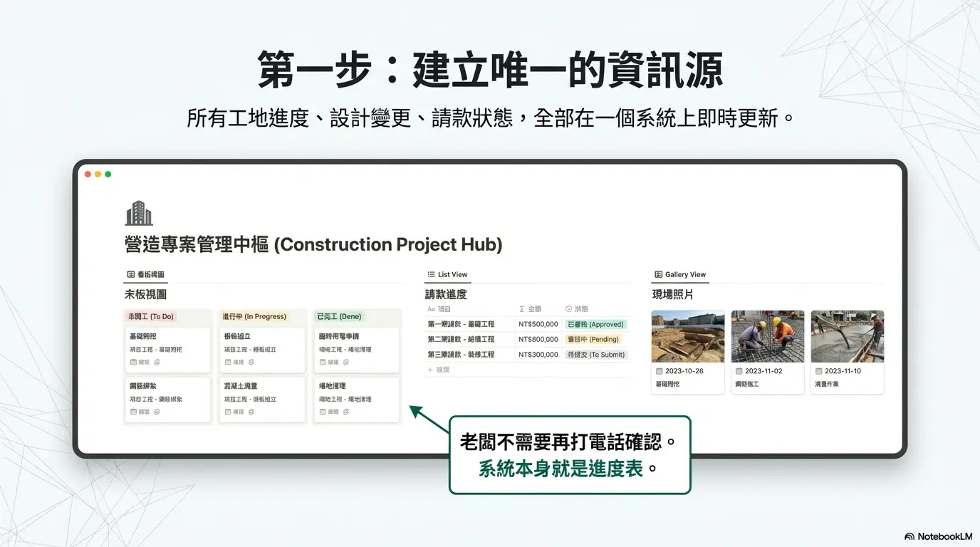Click the calendar icon beside 2023-11-10
The height and width of the screenshot is (547, 980).
point(818,371)
